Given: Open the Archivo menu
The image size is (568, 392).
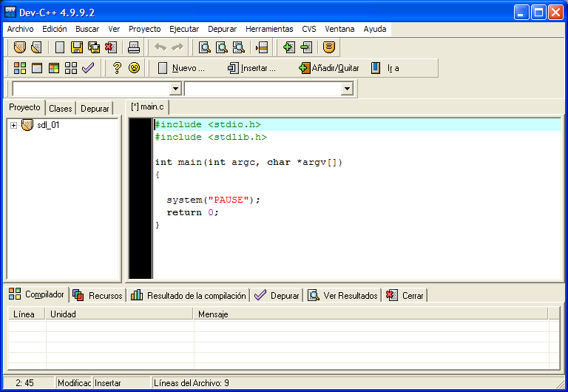Looking at the screenshot, I should (20, 29).
